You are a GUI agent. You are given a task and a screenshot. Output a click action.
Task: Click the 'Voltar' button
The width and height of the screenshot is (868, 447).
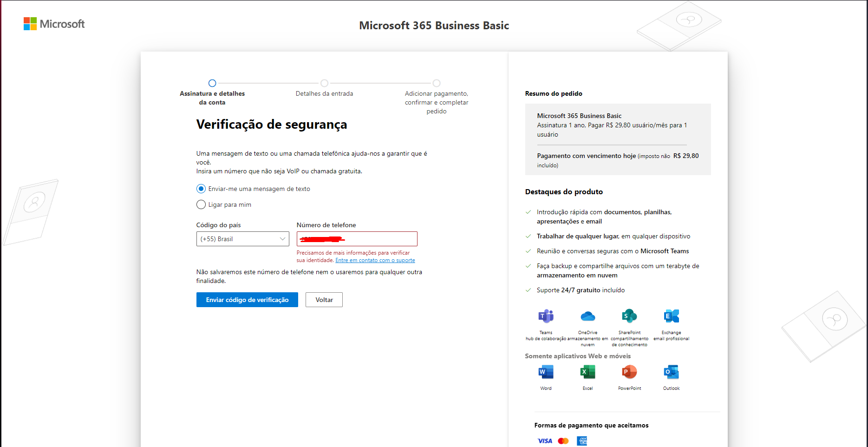click(x=324, y=300)
